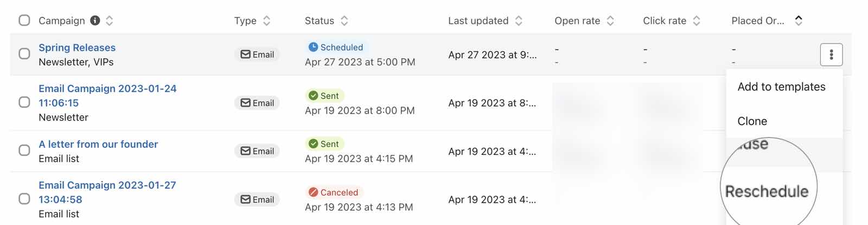This screenshot has width=868, height=225.
Task: Select the A letter from our founder checkbox
Action: (24, 151)
